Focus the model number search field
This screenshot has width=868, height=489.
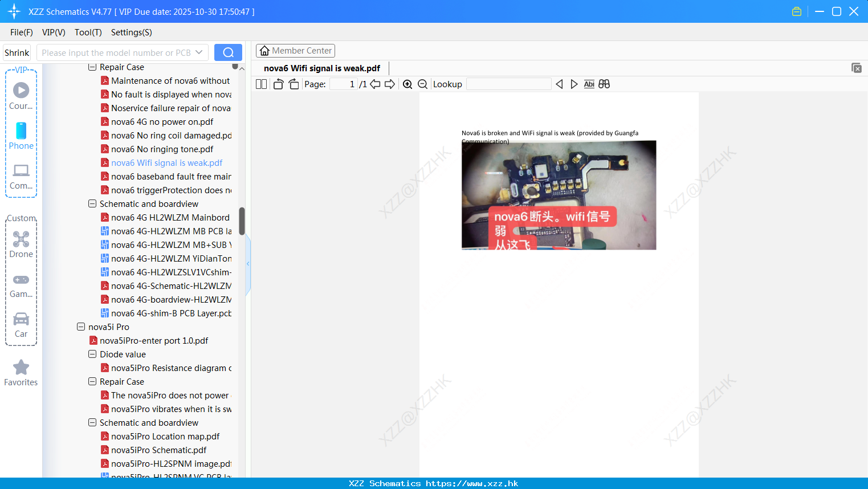point(116,52)
